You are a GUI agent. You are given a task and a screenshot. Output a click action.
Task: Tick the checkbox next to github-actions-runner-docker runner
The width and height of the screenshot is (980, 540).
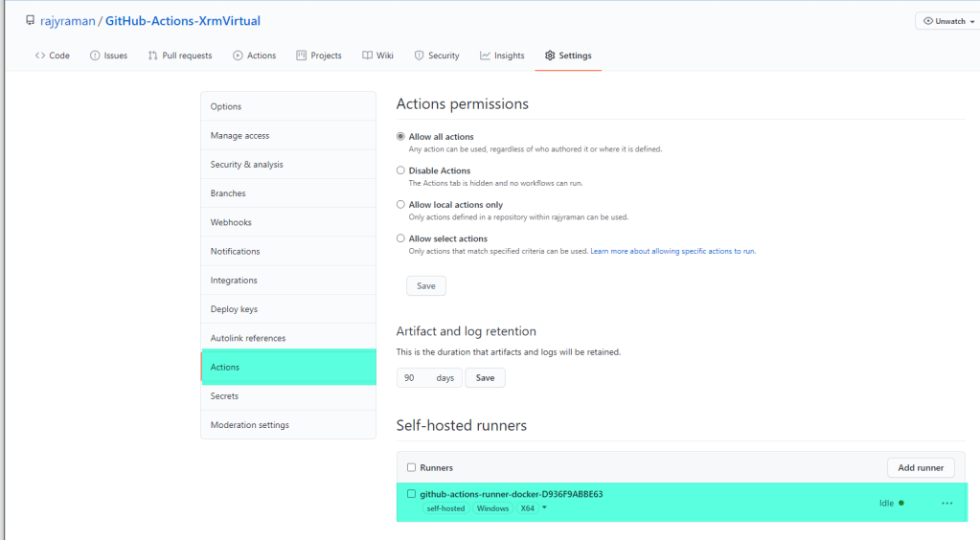click(x=411, y=494)
